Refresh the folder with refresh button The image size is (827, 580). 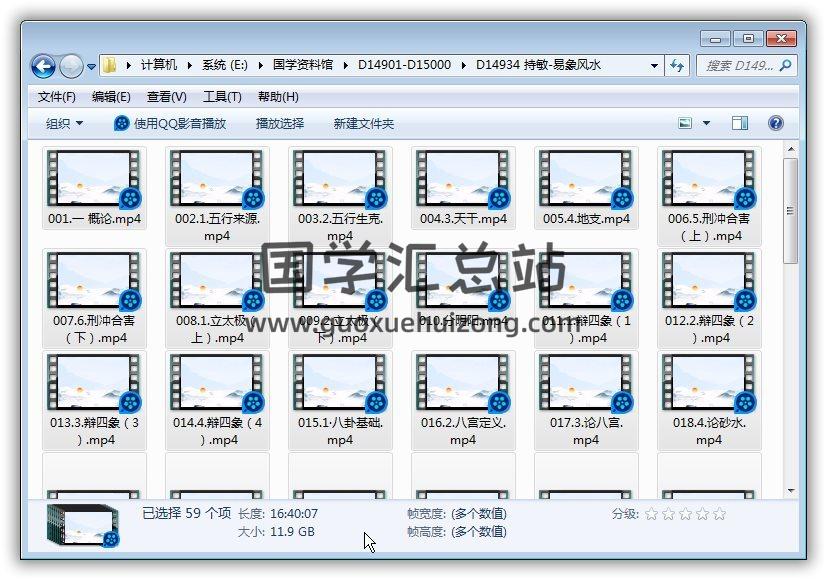click(677, 66)
